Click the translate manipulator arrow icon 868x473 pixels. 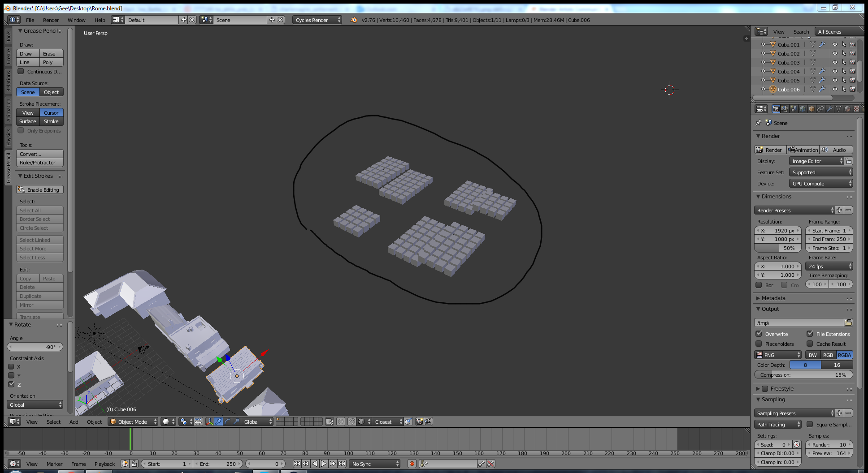click(218, 421)
